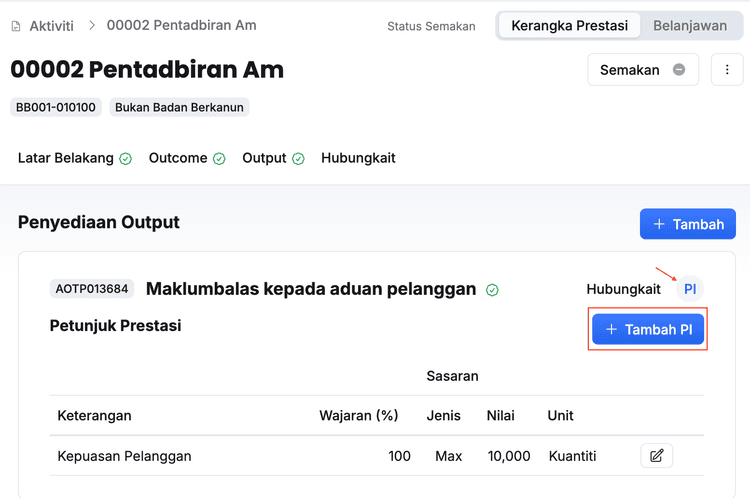Screen dimensions: 750x498
Task: Click the AOTP013684 output code badge
Action: pos(92,289)
